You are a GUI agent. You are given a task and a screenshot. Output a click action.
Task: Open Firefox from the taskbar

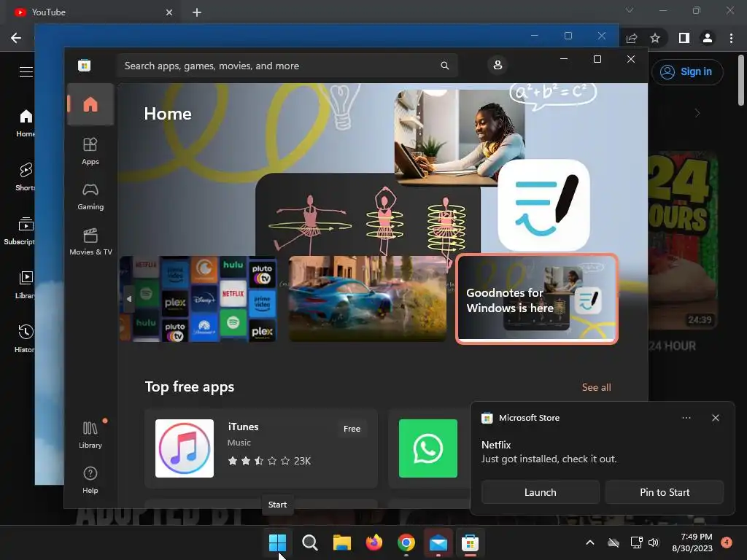tap(374, 542)
